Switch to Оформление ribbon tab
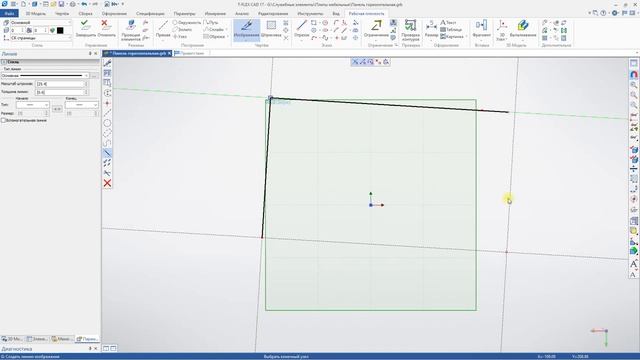Viewport: 640px width, 360px height. coord(114,13)
